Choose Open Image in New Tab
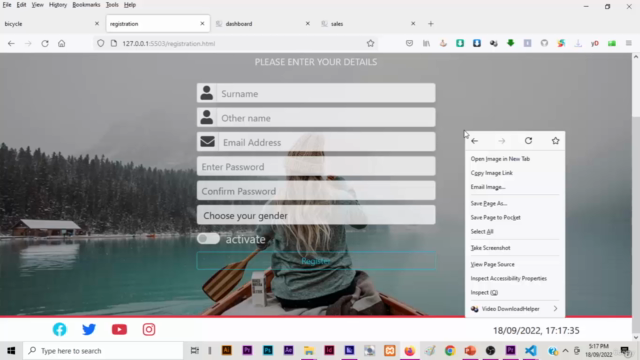This screenshot has height=360, width=640. click(x=515, y=159)
